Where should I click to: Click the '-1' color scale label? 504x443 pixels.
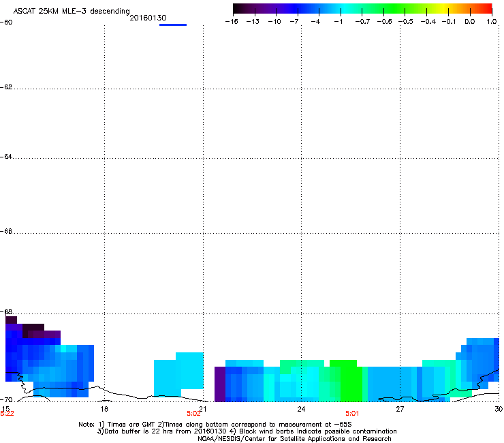(x=338, y=22)
